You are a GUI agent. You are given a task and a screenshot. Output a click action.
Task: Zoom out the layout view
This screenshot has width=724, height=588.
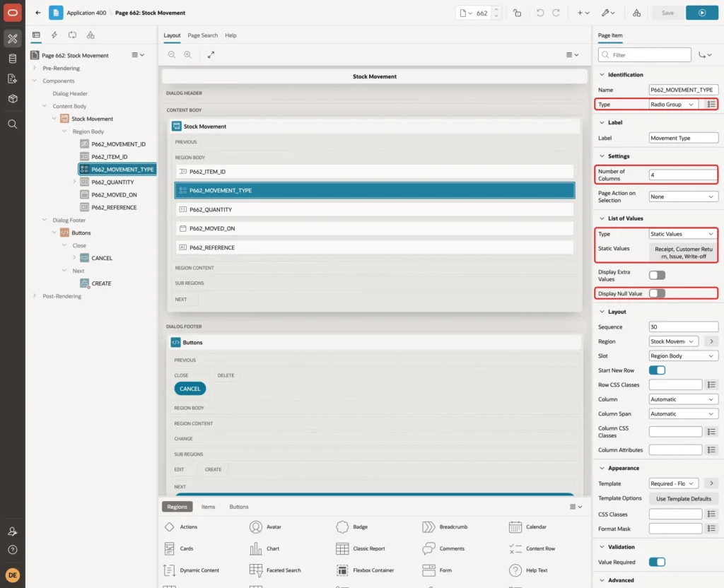172,54
